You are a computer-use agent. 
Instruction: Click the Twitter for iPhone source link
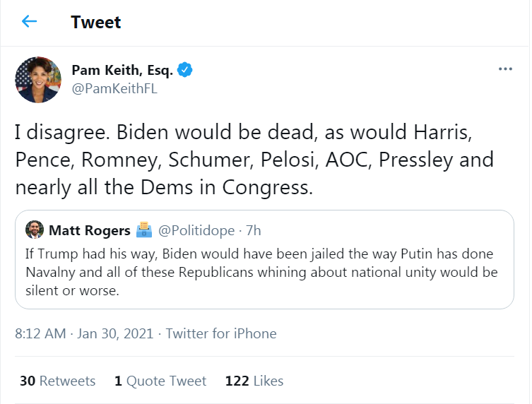(221, 333)
